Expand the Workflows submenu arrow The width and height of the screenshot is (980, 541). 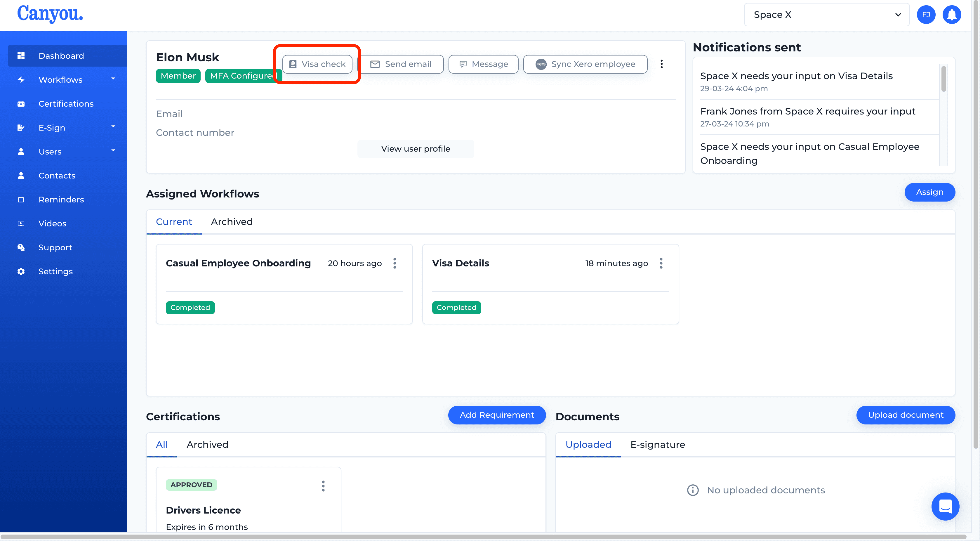(113, 79)
